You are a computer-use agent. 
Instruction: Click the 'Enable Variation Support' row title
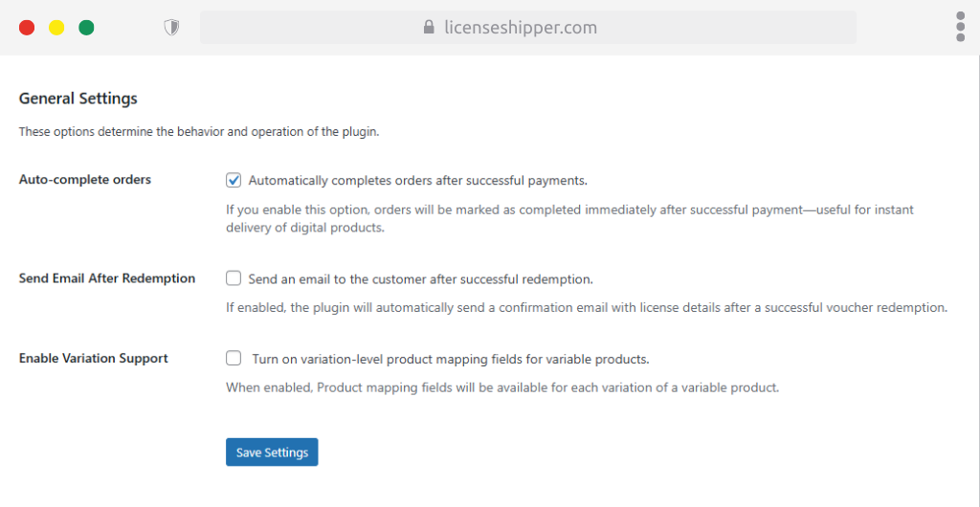point(94,359)
